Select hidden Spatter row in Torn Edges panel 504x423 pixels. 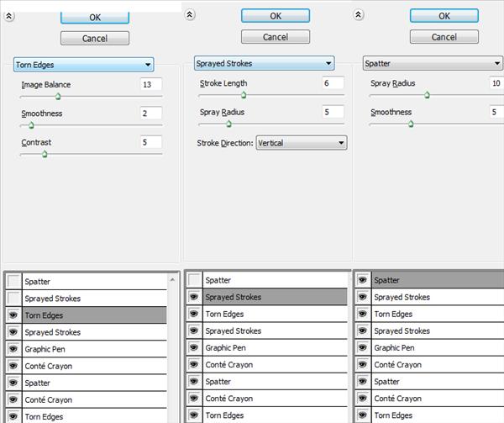94,282
